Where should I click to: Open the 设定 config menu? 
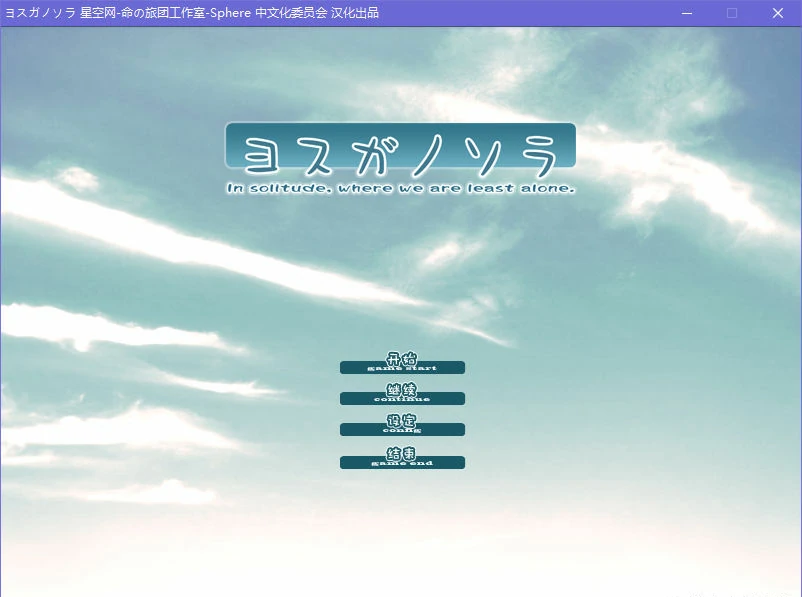pyautogui.click(x=402, y=426)
